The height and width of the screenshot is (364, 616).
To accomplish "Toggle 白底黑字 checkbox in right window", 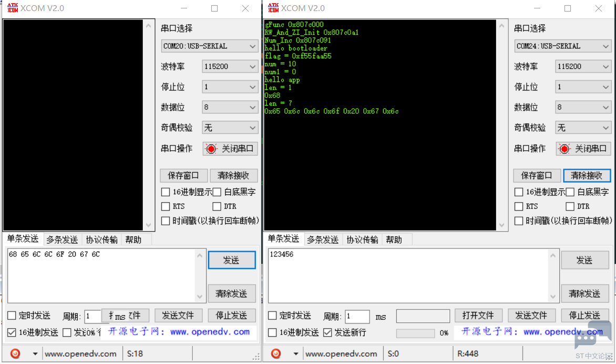I will pyautogui.click(x=570, y=192).
